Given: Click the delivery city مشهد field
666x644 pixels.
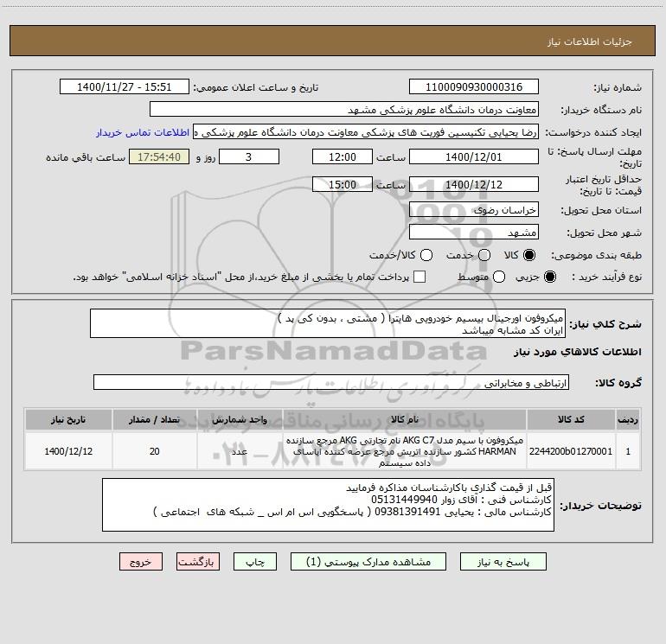Looking at the screenshot, I should [x=474, y=233].
